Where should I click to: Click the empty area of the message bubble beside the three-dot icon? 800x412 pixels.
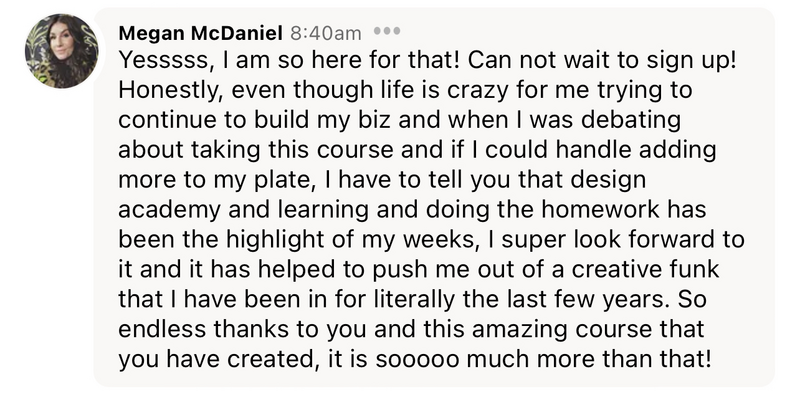(587, 31)
